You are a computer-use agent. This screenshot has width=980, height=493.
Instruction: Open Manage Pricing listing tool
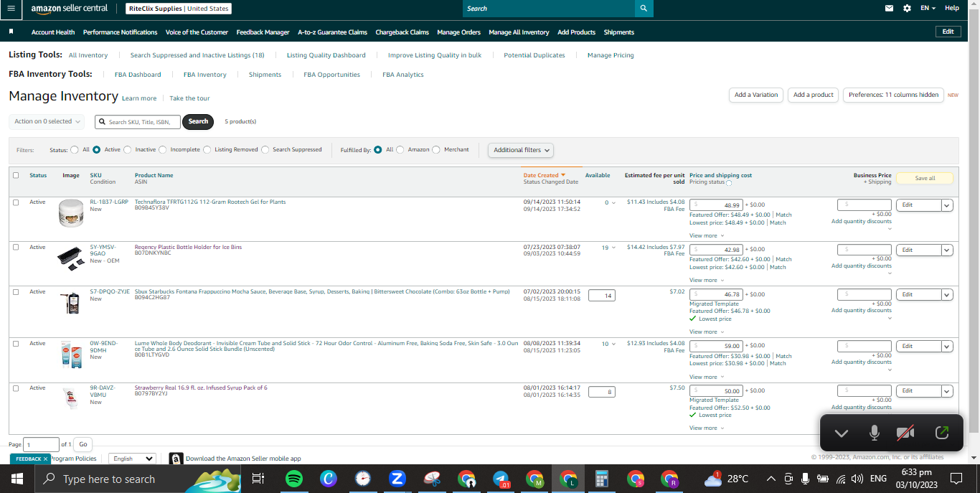611,55
